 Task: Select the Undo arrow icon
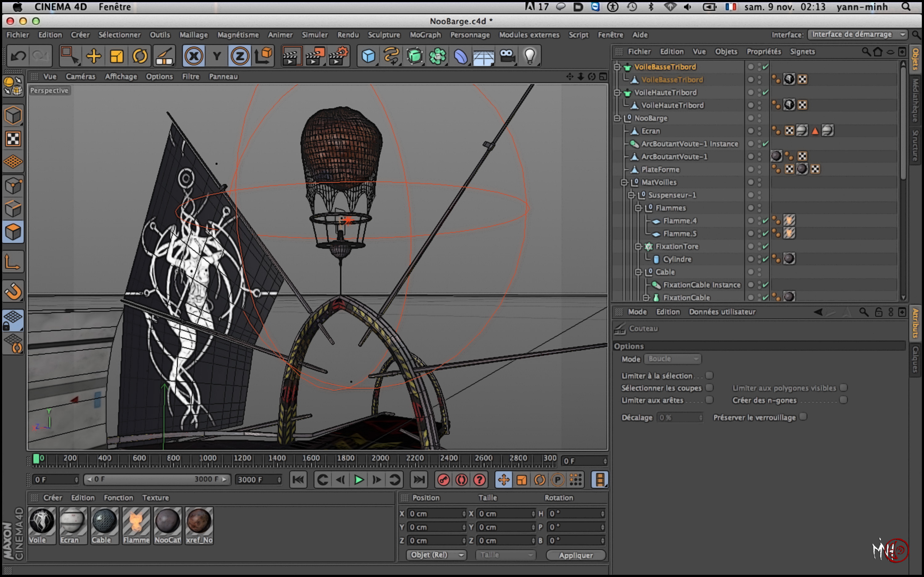(18, 57)
